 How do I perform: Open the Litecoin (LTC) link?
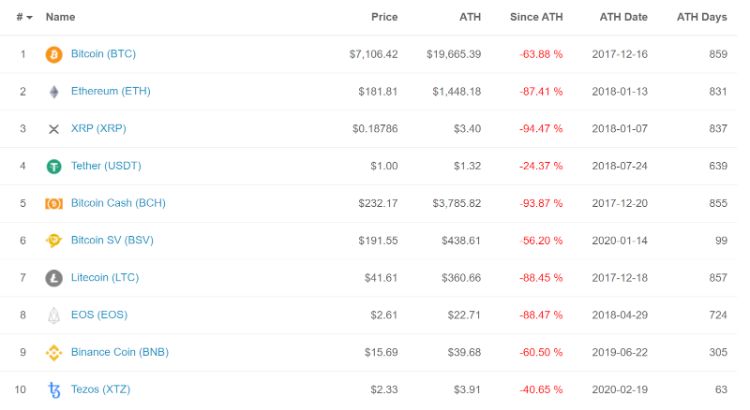pyautogui.click(x=103, y=277)
